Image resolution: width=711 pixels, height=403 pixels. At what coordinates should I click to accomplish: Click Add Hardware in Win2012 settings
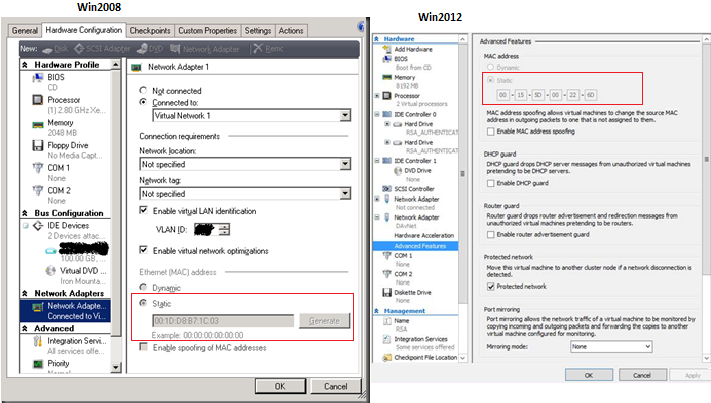click(414, 48)
